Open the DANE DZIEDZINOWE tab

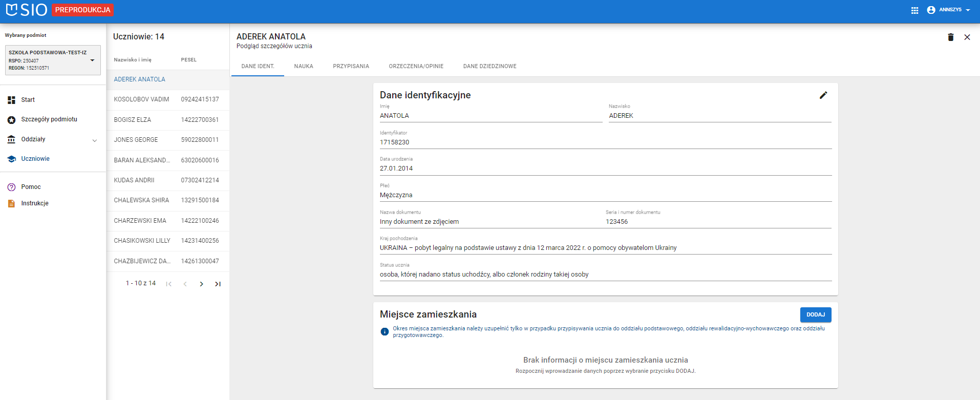[489, 66]
